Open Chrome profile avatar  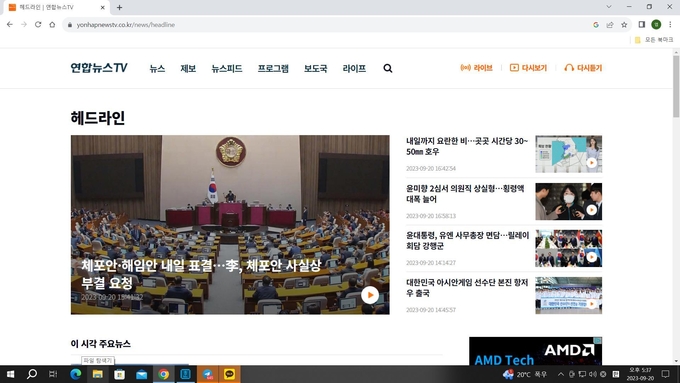tap(656, 25)
